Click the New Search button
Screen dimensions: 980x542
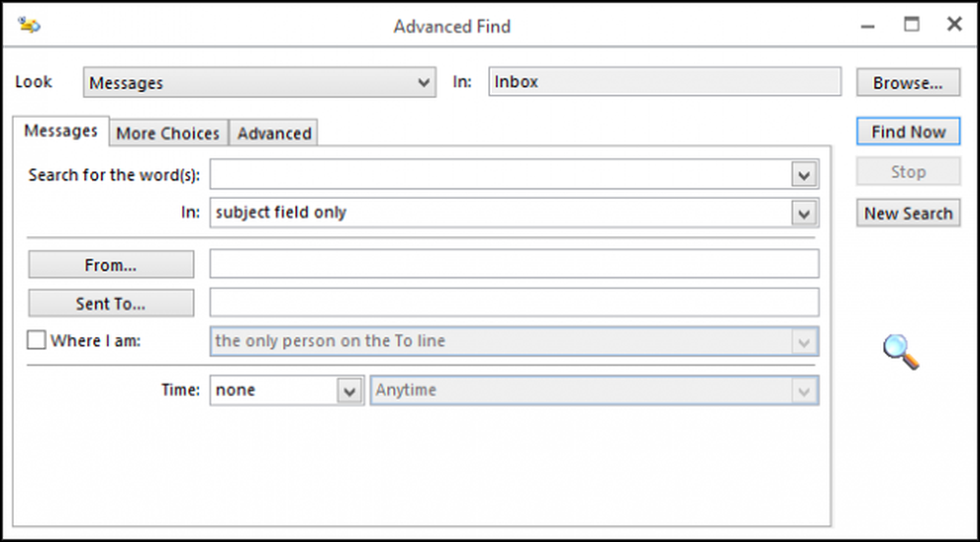coord(908,214)
